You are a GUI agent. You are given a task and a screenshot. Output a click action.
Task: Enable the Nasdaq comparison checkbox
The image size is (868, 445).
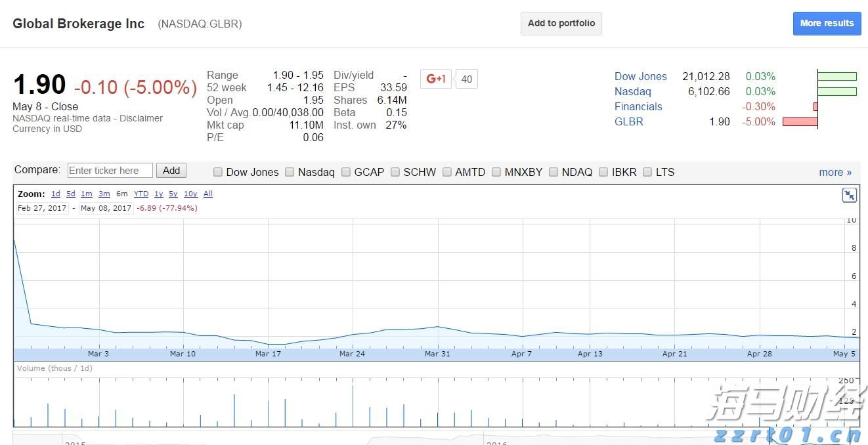(x=290, y=172)
